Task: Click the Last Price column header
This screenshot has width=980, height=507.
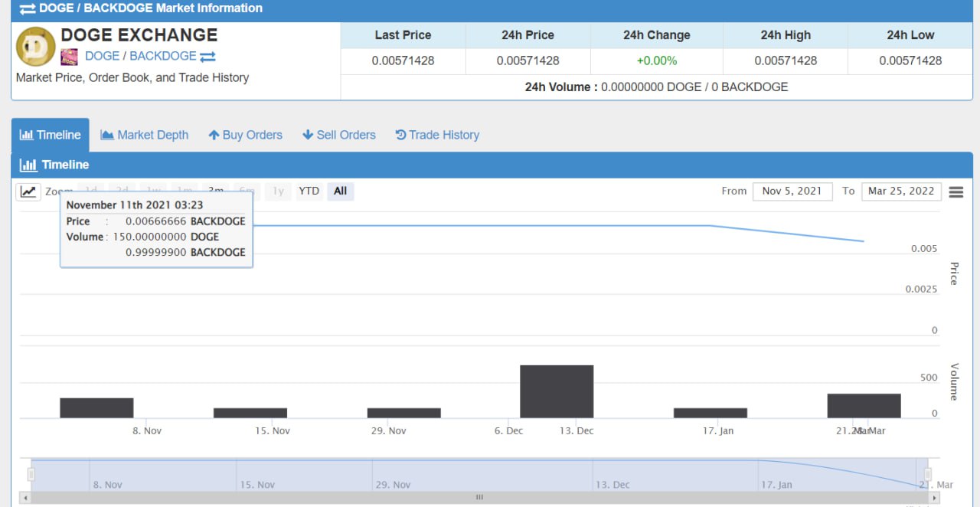Action: (403, 35)
